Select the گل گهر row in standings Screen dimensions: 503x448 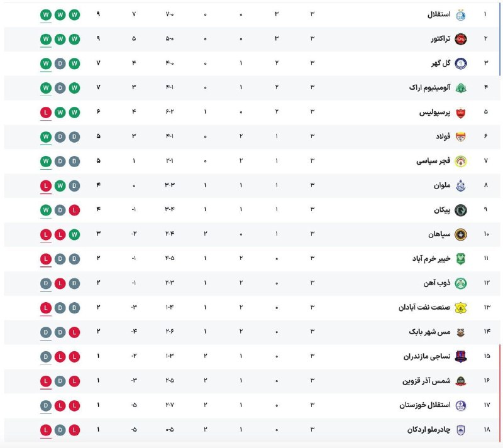[x=252, y=63]
